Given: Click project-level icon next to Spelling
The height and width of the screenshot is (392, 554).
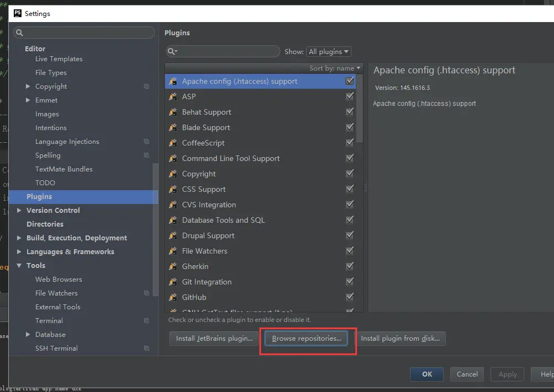Looking at the screenshot, I should point(146,155).
